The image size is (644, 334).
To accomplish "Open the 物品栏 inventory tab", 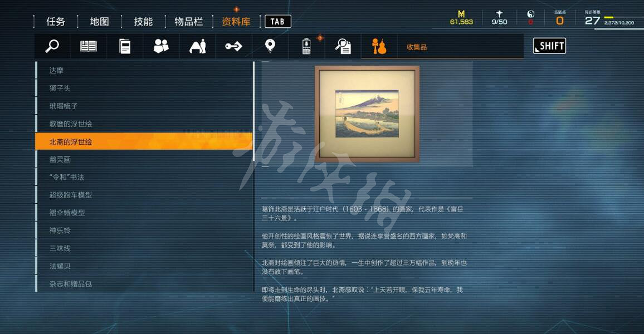I will pos(188,21).
